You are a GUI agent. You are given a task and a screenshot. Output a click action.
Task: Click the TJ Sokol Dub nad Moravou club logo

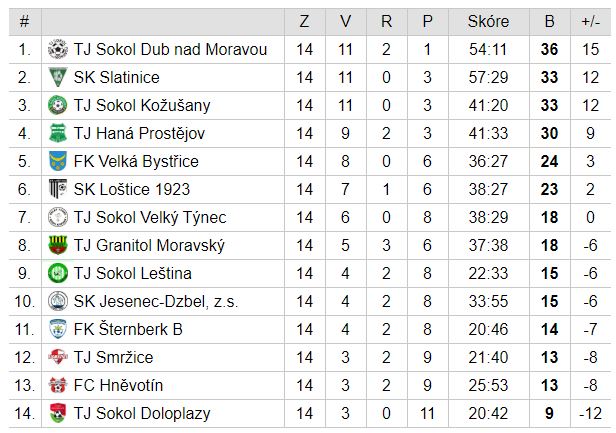(58, 50)
